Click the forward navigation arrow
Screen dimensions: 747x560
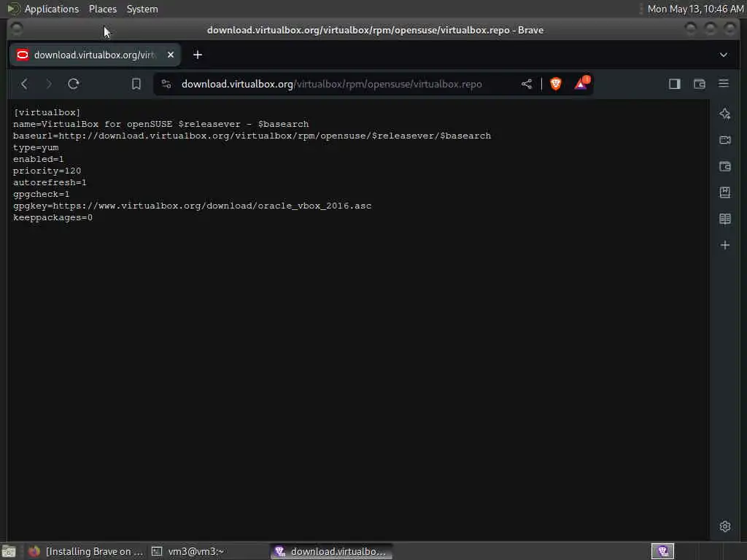(x=49, y=85)
